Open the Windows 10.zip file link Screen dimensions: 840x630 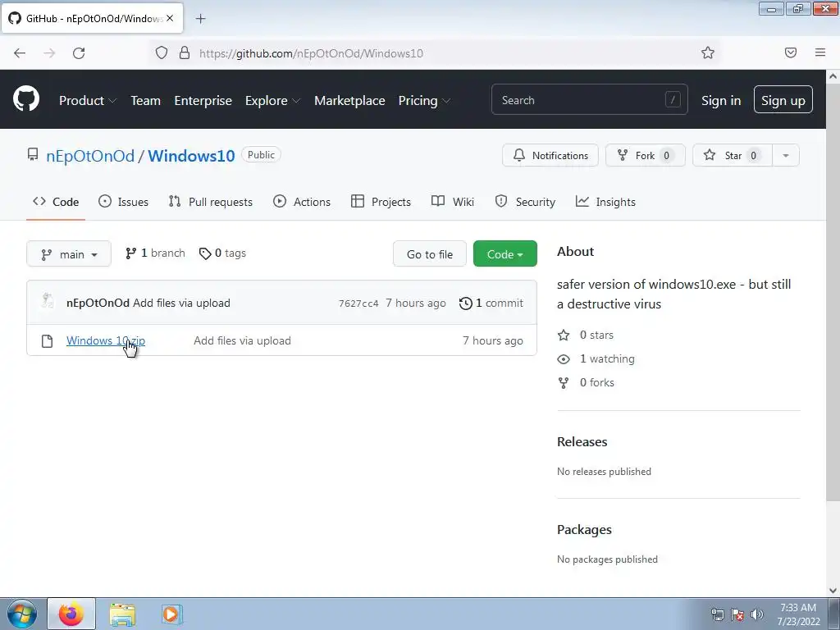point(106,340)
